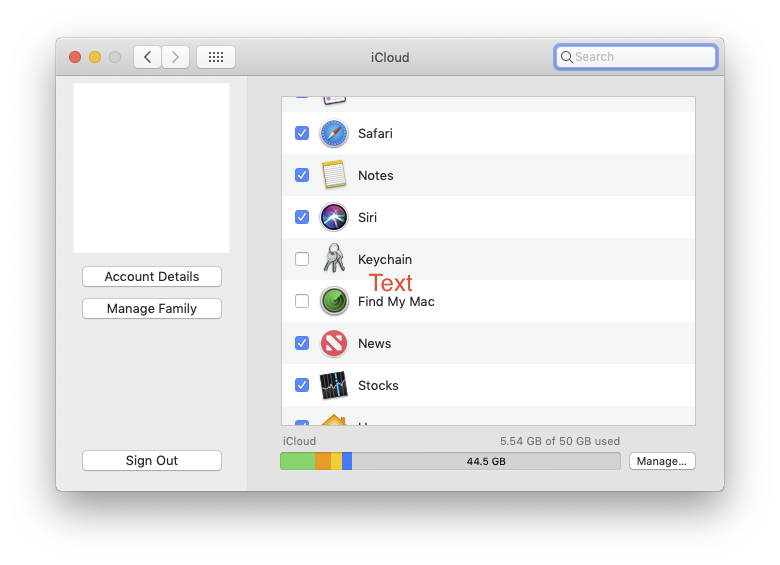Minimize the iCloud window
Image resolution: width=780 pixels, height=565 pixels.
point(95,57)
